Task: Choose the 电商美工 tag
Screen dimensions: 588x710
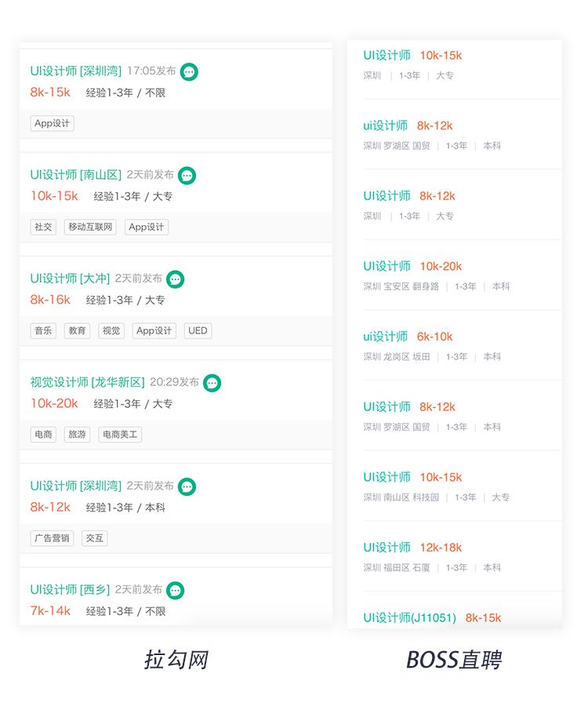Action: [120, 434]
